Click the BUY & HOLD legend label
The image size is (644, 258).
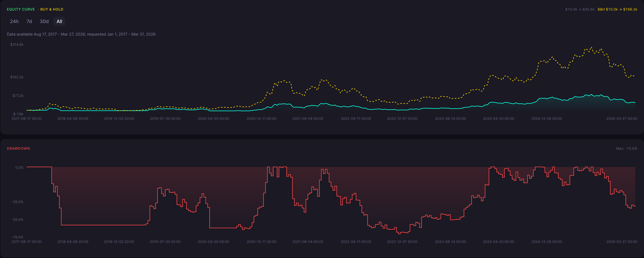(52, 9)
